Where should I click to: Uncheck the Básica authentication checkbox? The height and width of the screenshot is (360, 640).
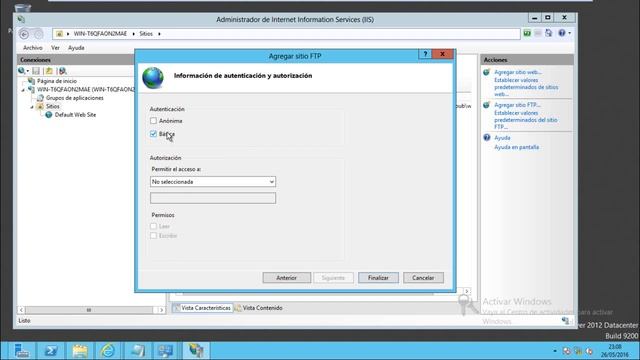pyautogui.click(x=153, y=134)
